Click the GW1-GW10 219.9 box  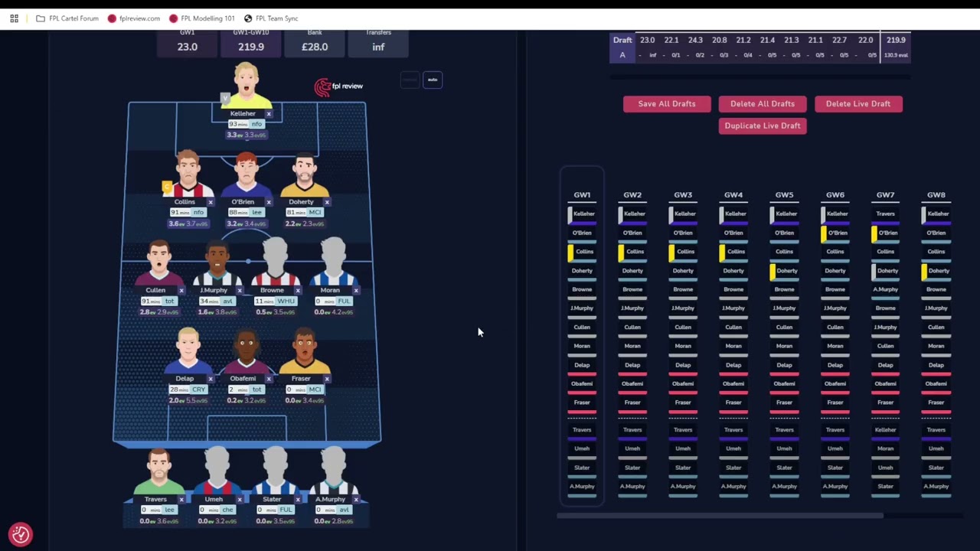click(251, 43)
